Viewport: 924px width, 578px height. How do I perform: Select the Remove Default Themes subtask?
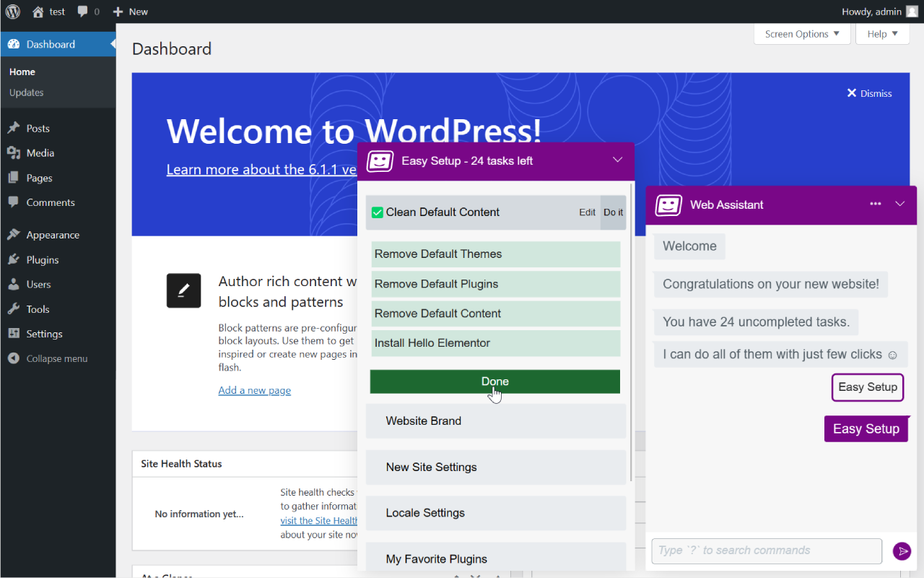coord(496,254)
